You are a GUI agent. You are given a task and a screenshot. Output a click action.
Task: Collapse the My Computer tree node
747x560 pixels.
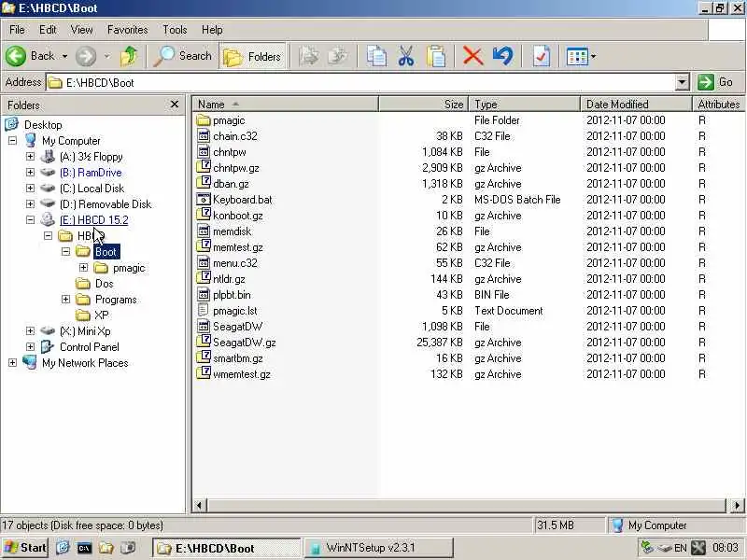pos(12,141)
